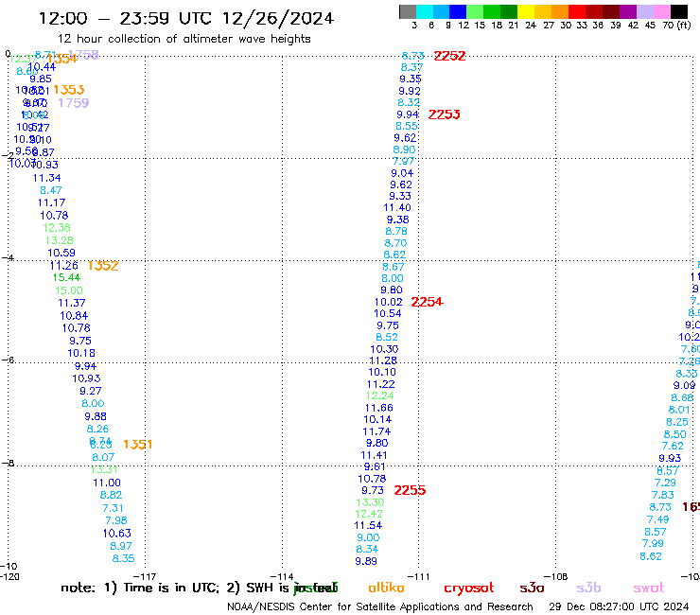Click the subtitle '12 hour collection of altimeter wave heights'
This screenshot has width=700, height=615.
pyautogui.click(x=184, y=39)
